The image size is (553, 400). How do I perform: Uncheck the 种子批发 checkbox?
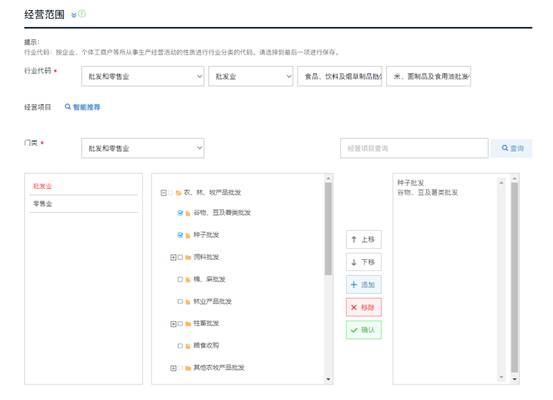[180, 235]
